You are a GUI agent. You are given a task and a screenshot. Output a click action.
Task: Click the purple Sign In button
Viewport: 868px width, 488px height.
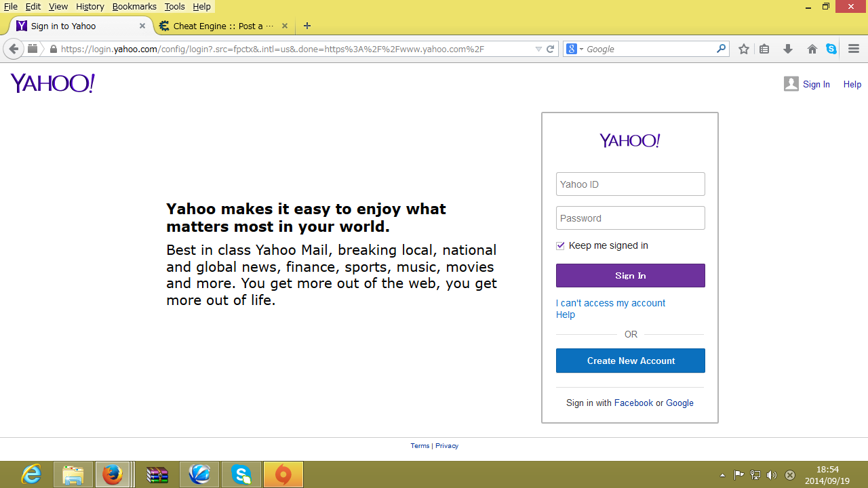(x=630, y=275)
